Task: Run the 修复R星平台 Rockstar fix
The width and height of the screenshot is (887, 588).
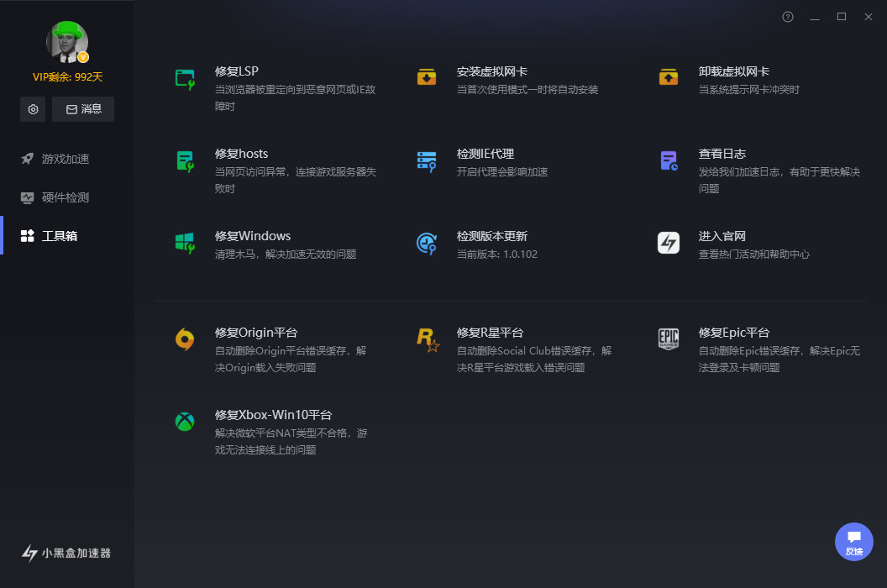Action: click(x=490, y=332)
